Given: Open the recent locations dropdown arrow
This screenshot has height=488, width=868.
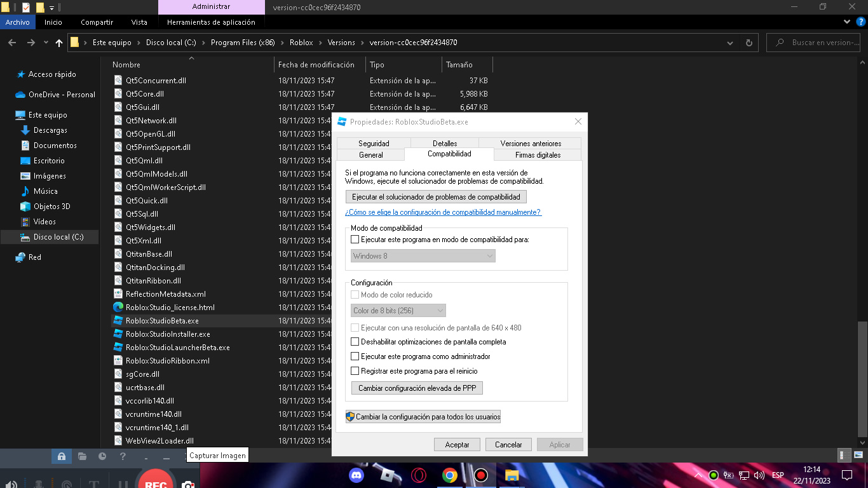Looking at the screenshot, I should 46,43.
